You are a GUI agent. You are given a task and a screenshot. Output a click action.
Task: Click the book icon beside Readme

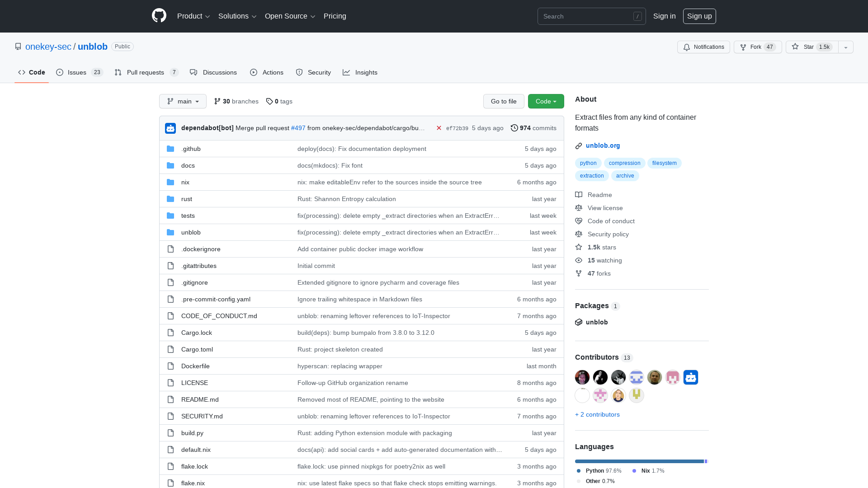point(579,195)
